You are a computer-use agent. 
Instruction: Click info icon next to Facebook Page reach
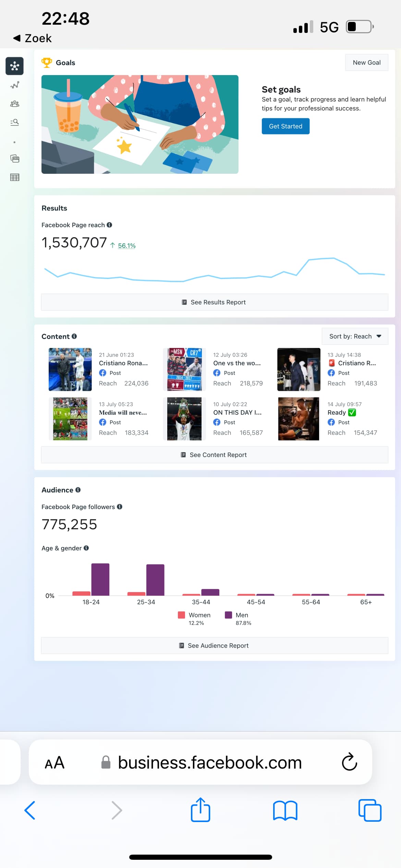click(109, 225)
